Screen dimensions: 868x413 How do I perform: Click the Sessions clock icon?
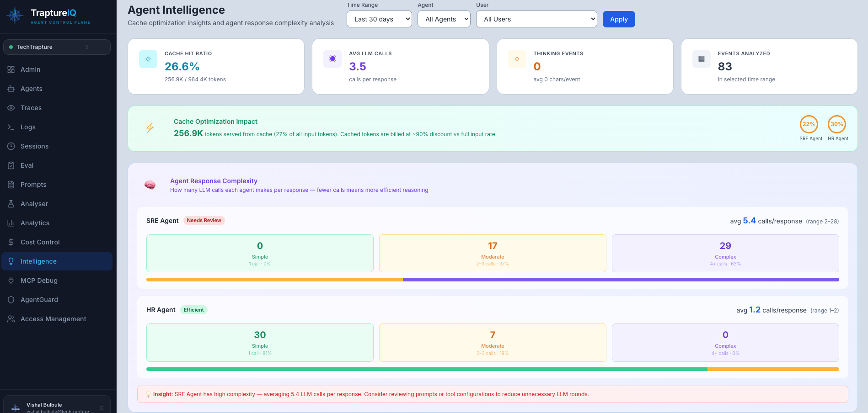coord(11,146)
